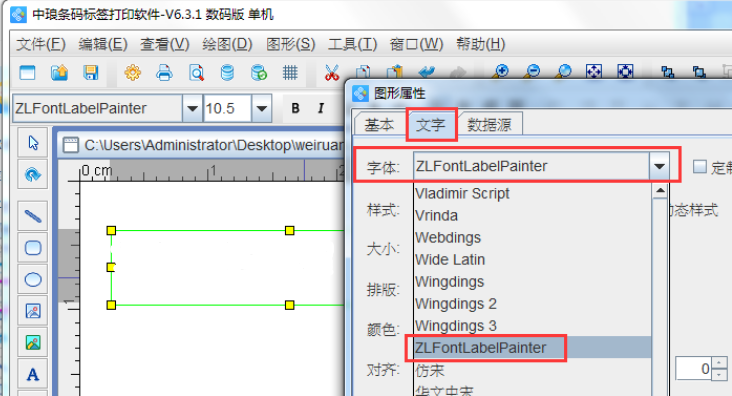Choose Wingdings 2 font entry
This screenshot has width=732, height=396.
(x=532, y=304)
